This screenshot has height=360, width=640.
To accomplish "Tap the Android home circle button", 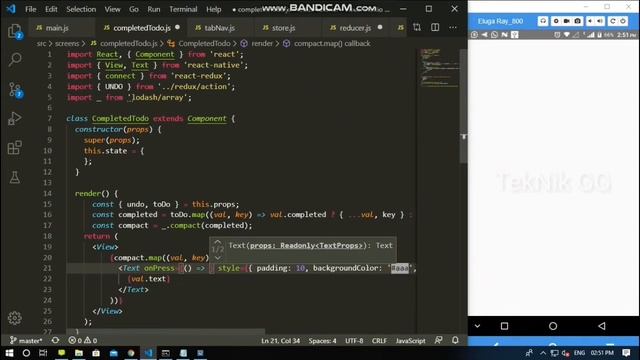I will click(x=553, y=326).
